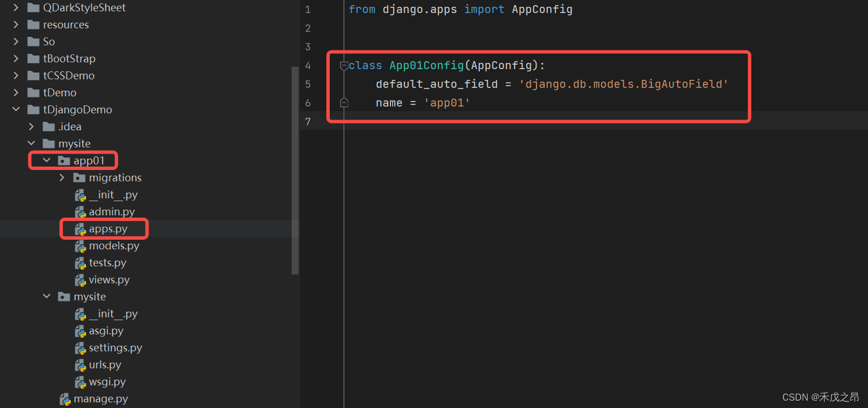Click 'default_auto_field' in the code

pos(437,84)
